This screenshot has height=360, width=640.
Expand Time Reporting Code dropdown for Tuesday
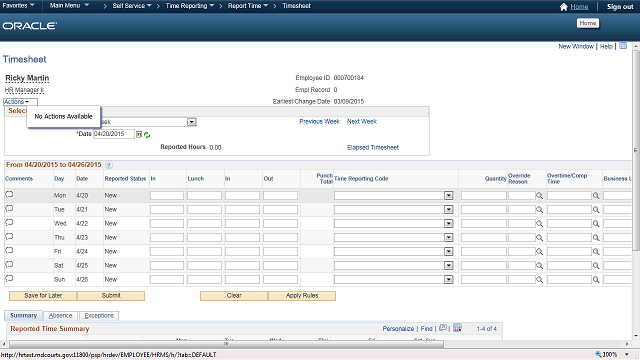(x=449, y=209)
